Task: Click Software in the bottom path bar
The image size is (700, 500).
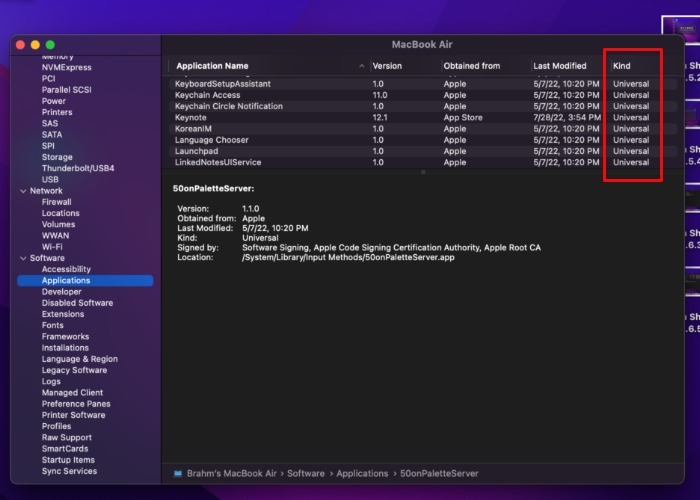Action: point(307,473)
